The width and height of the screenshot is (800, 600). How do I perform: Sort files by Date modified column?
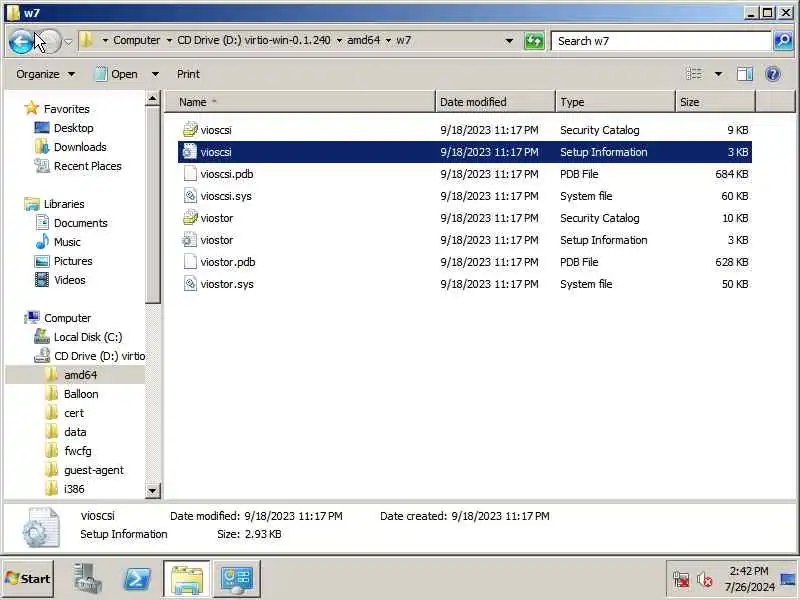[495, 102]
